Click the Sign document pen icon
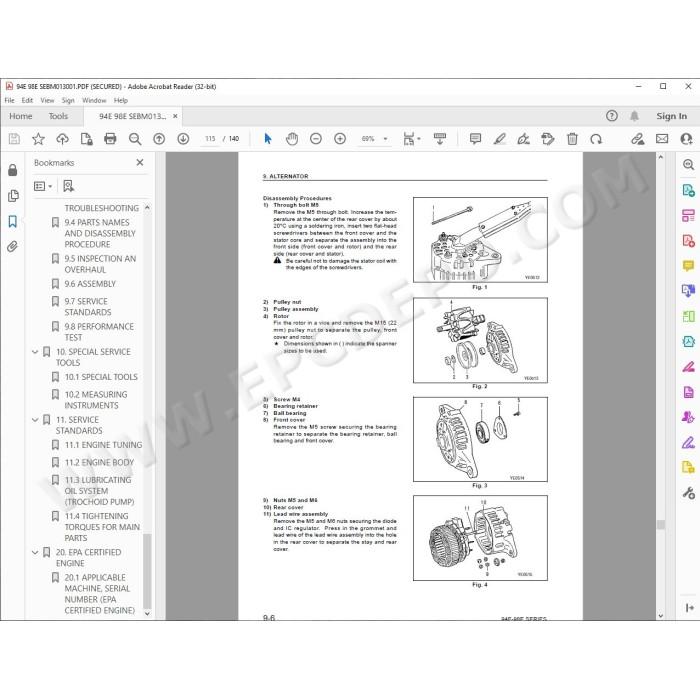Screen dimensions: 700x700 (523, 139)
